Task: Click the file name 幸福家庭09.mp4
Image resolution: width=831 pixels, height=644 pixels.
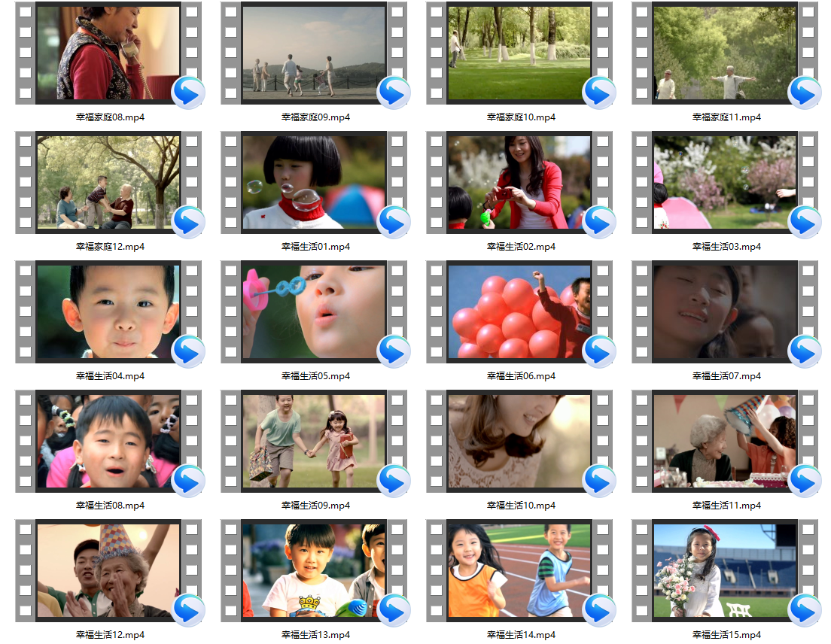Action: [x=316, y=117]
